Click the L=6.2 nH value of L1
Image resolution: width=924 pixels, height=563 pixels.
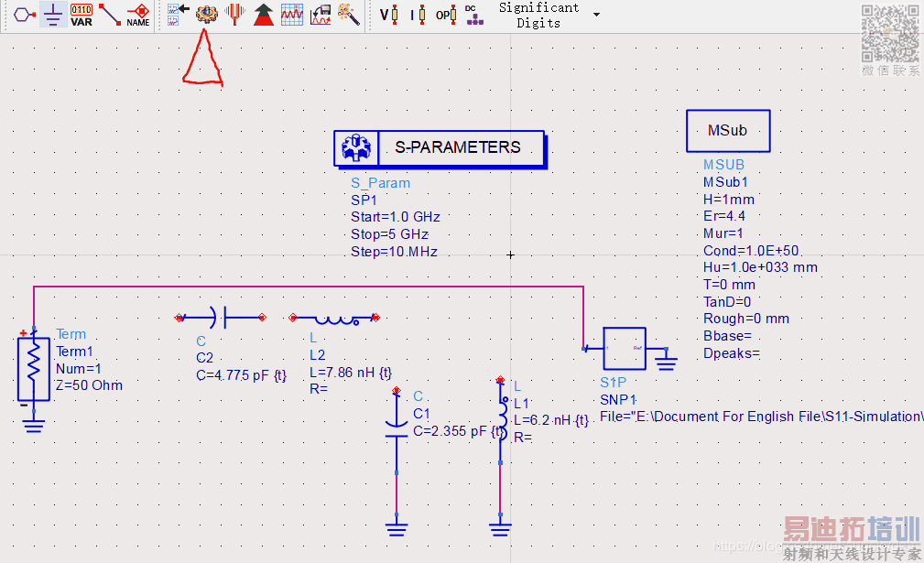tap(551, 420)
